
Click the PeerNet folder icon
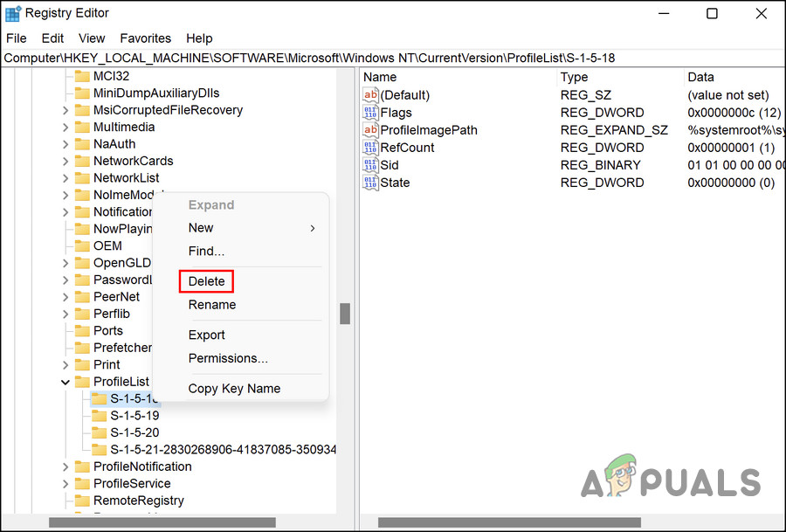pyautogui.click(x=82, y=297)
